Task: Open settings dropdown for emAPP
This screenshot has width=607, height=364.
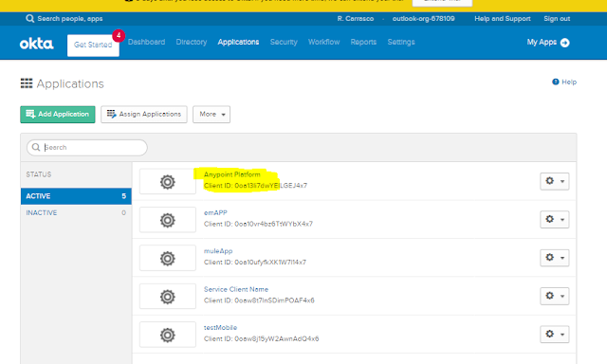Action: coord(554,219)
